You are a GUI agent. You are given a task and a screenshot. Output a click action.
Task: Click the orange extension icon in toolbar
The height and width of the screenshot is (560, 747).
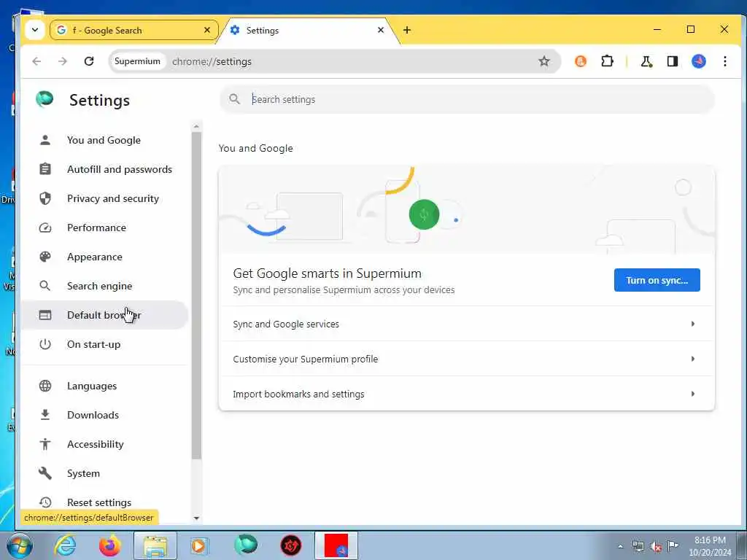pyautogui.click(x=581, y=61)
